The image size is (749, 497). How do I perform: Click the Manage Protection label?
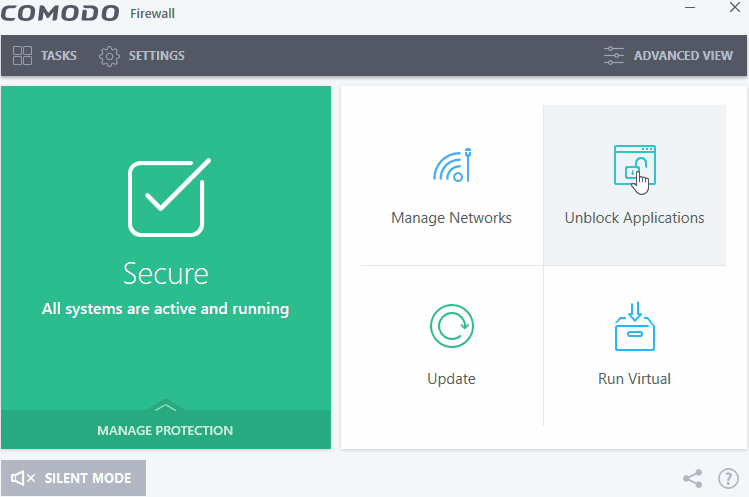(x=165, y=431)
